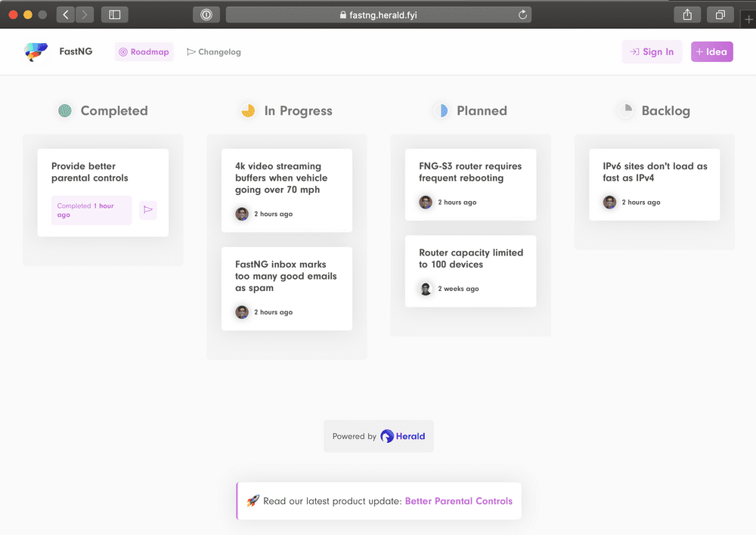The width and height of the screenshot is (756, 535).
Task: Click avatar on the 4k video streaming card
Action: point(242,214)
